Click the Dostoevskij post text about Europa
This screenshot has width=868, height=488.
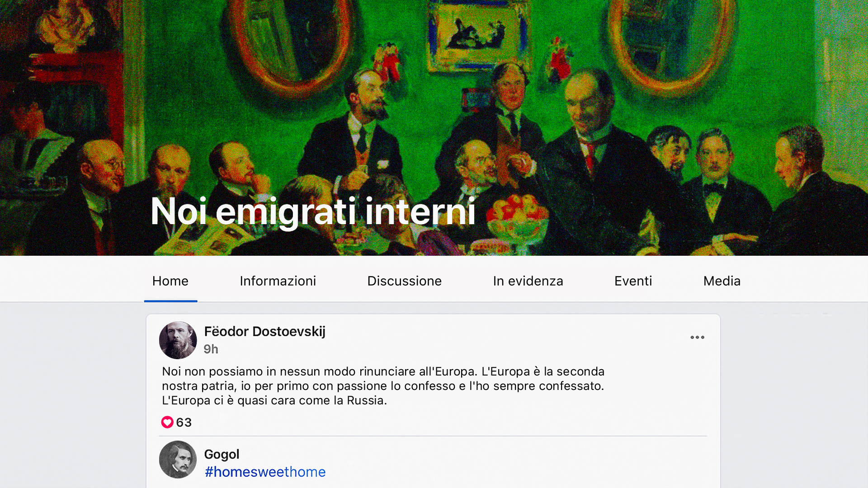click(383, 386)
